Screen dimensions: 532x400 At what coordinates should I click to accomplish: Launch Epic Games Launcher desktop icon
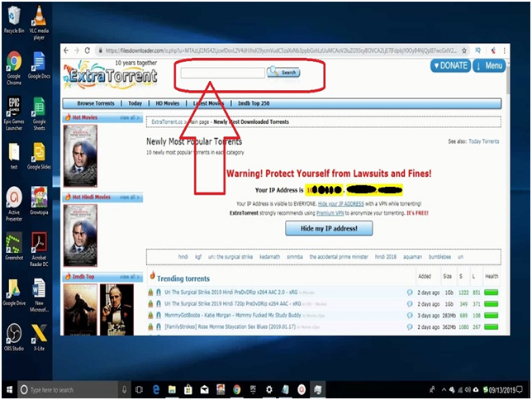14,113
